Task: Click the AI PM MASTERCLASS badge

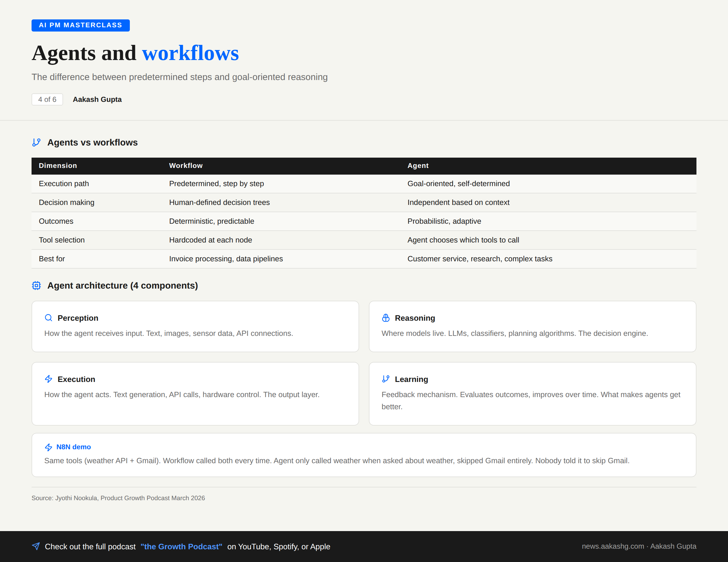Action: (81, 25)
